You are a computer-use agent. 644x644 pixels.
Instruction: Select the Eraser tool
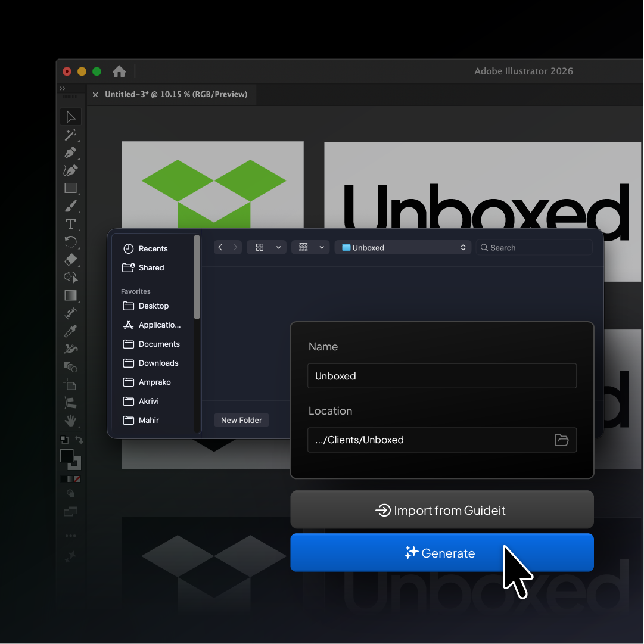71,260
